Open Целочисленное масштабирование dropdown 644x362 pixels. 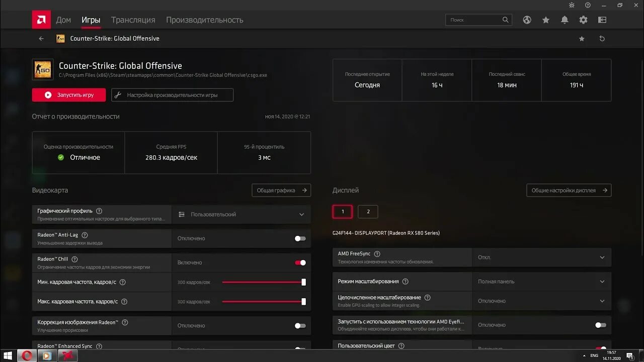pyautogui.click(x=541, y=301)
